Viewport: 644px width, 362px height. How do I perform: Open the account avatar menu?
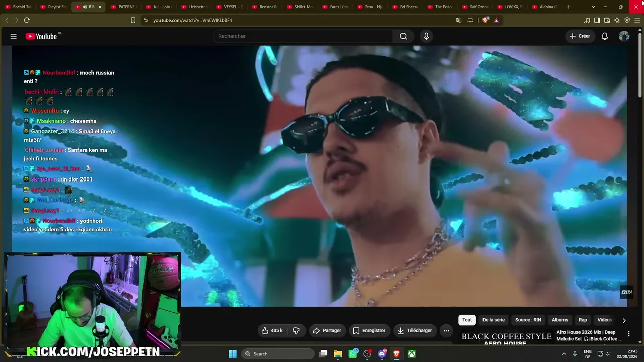[x=624, y=36]
